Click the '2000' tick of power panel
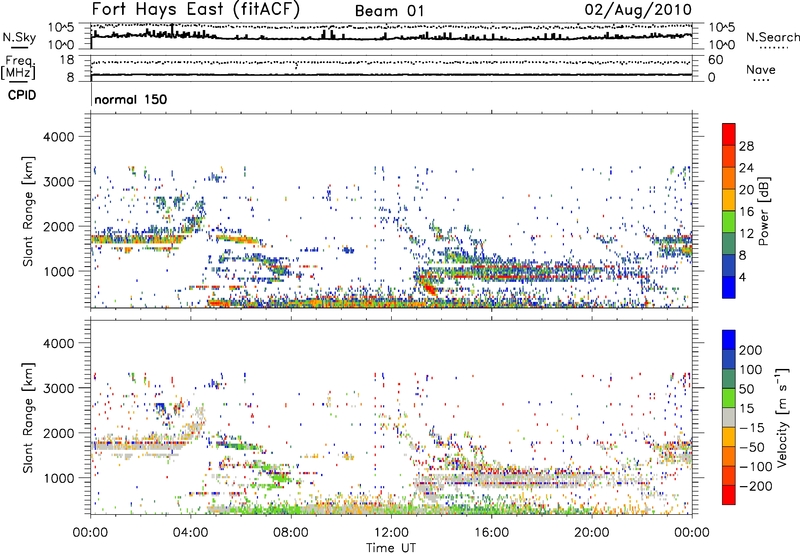 (58, 226)
